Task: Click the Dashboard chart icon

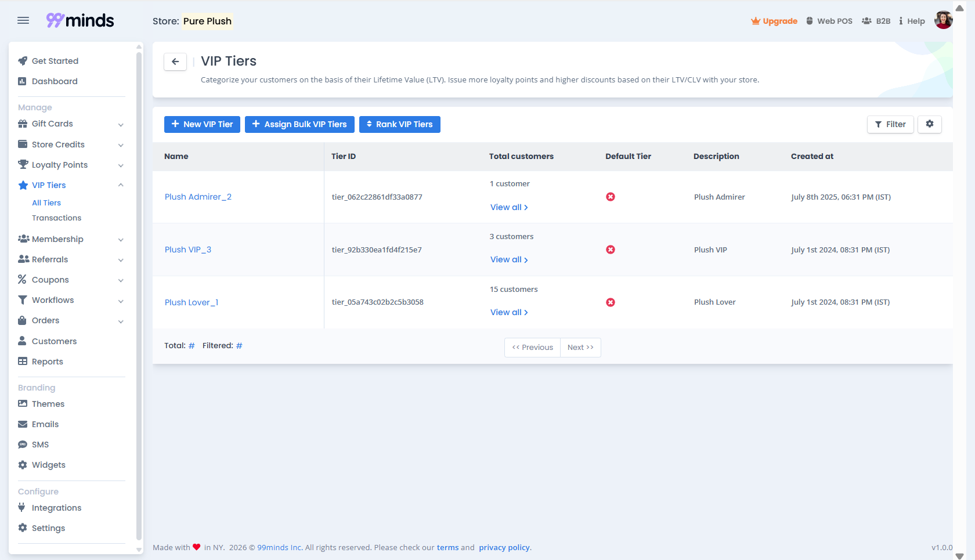Action: point(22,81)
